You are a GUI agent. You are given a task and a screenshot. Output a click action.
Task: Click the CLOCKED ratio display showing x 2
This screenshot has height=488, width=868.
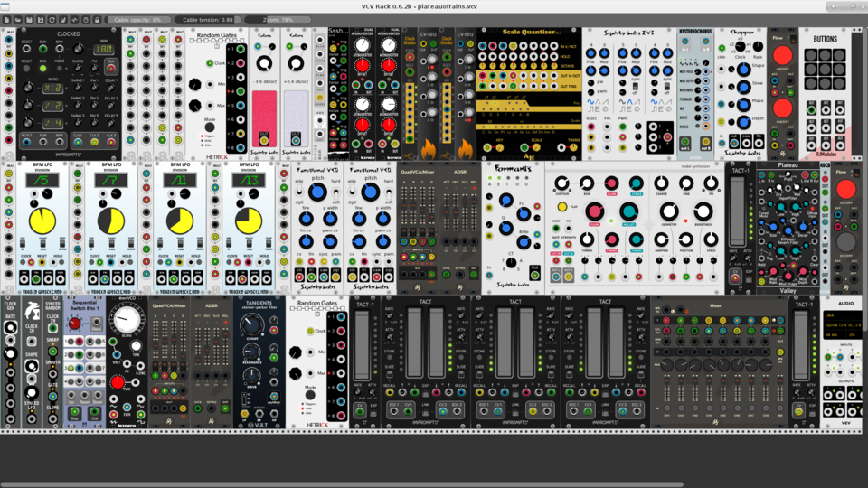[x=52, y=89]
